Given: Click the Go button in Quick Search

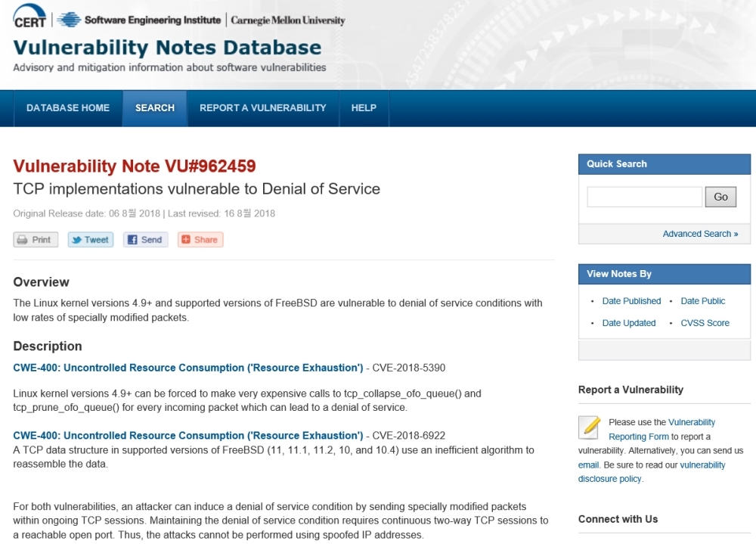Looking at the screenshot, I should click(x=720, y=197).
